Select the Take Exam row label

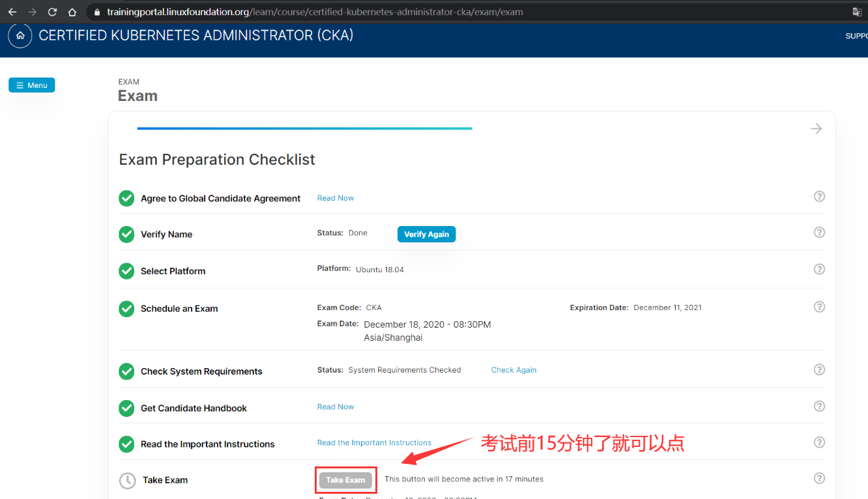tap(166, 480)
